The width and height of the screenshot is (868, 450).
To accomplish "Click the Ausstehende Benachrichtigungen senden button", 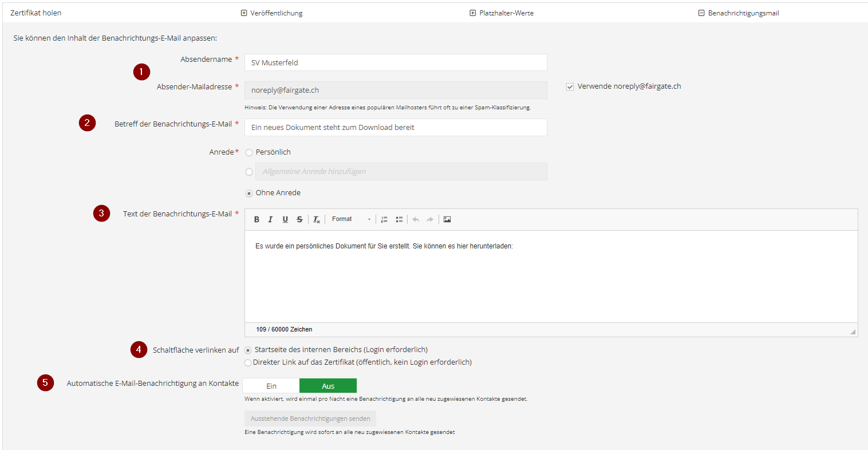I will click(310, 419).
